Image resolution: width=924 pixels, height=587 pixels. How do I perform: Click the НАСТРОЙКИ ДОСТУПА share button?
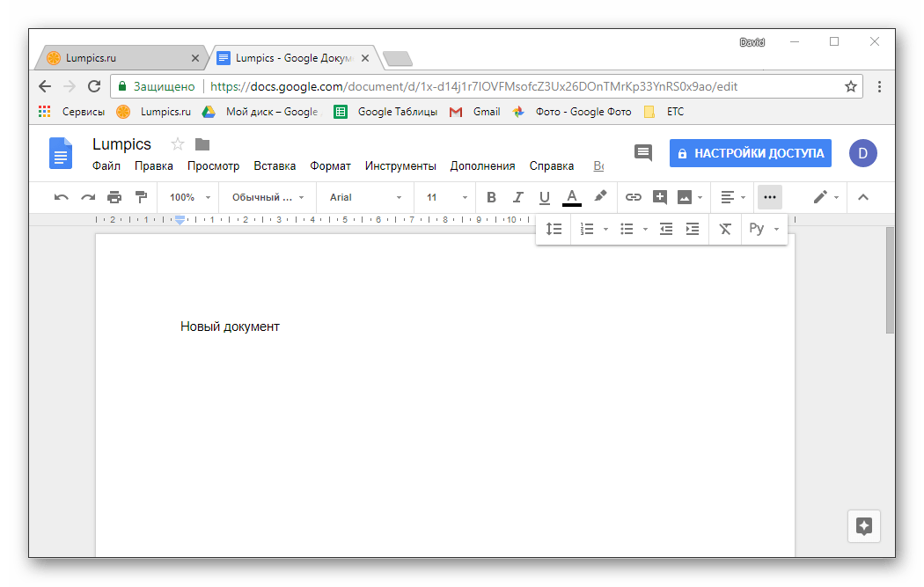coord(750,153)
